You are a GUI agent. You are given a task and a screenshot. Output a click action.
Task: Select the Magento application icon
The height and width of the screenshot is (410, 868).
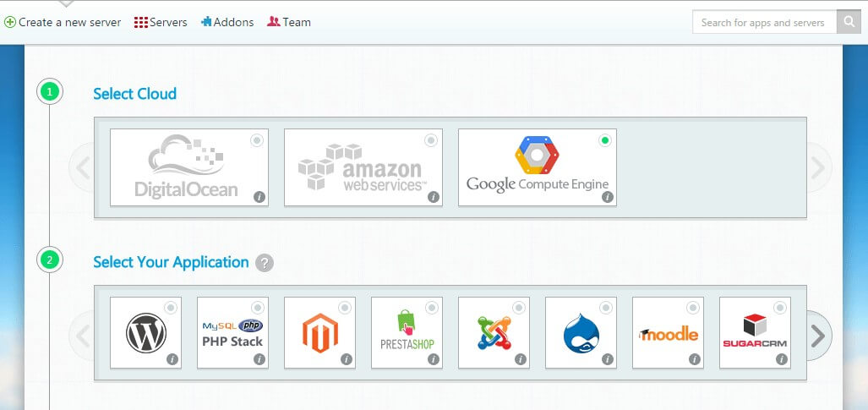[x=319, y=333]
